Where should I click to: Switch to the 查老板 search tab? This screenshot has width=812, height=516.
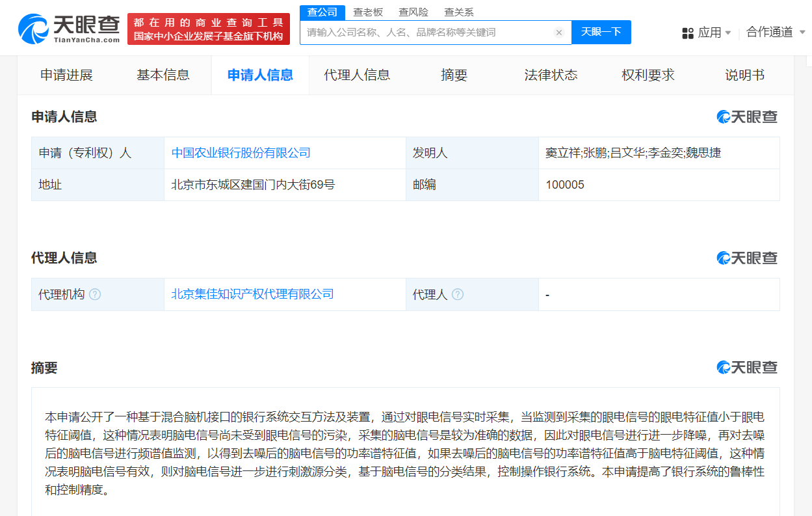click(368, 12)
